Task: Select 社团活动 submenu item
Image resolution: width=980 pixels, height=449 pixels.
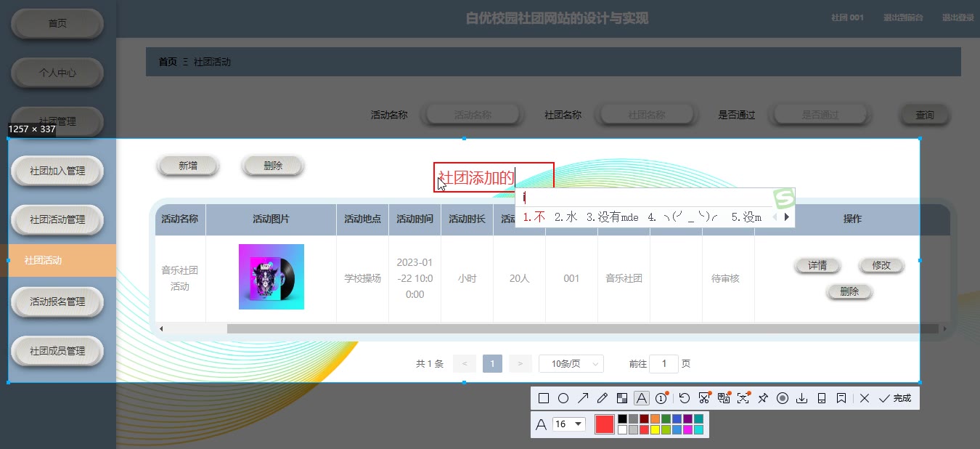Action: 58,260
